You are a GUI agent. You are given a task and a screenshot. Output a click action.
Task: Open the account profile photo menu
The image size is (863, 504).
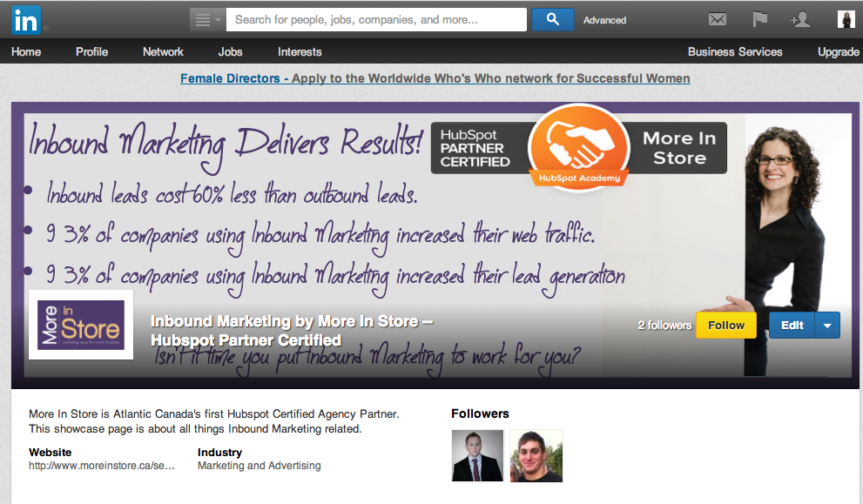(x=846, y=19)
